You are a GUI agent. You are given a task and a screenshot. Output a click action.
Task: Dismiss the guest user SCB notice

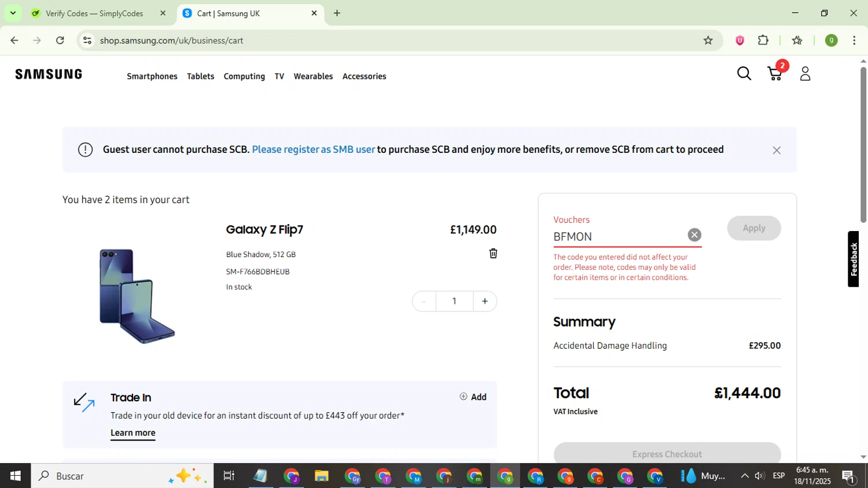tap(777, 150)
